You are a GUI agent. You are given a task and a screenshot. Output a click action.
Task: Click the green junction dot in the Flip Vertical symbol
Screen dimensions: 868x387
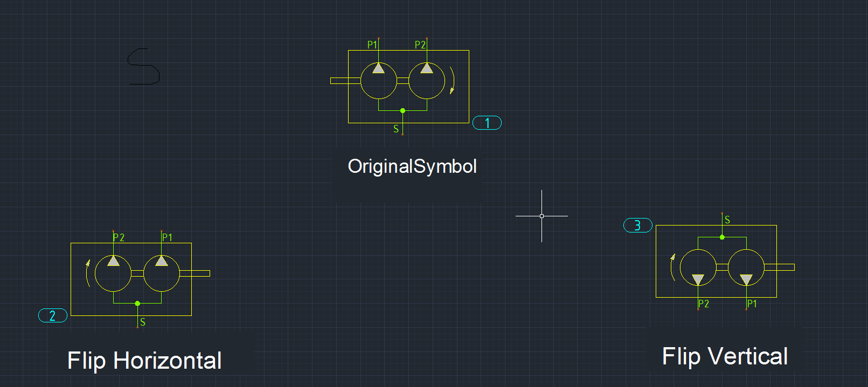point(722,237)
